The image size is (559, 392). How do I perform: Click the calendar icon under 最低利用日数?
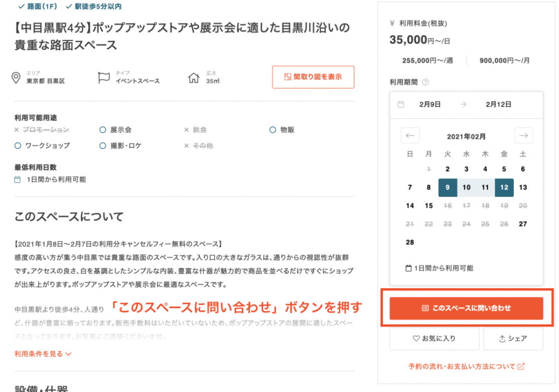pos(18,180)
